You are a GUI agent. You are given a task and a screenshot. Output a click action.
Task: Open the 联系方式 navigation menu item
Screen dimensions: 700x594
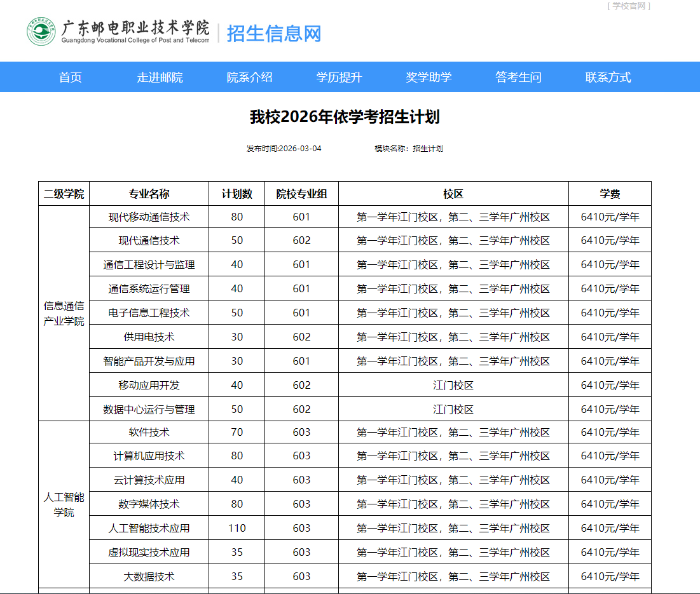605,77
